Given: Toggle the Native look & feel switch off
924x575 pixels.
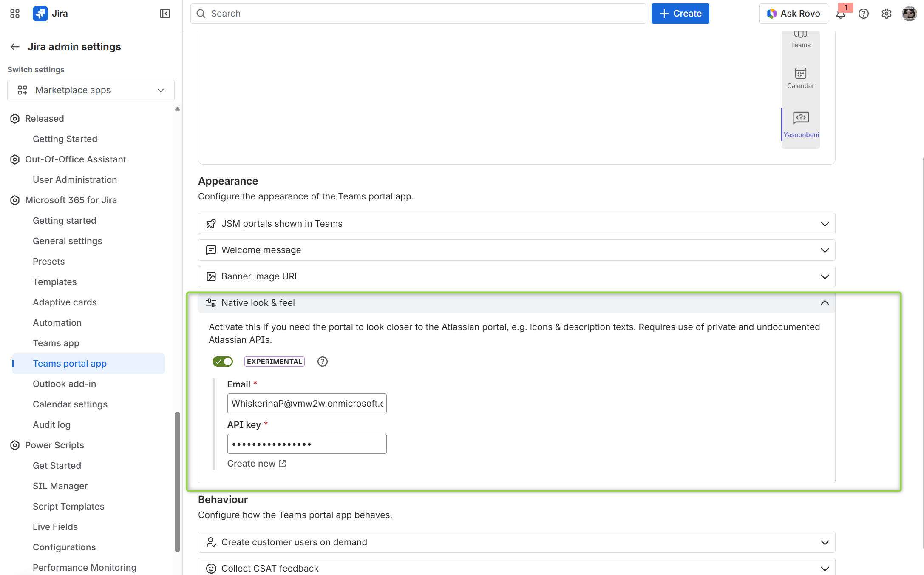Looking at the screenshot, I should pyautogui.click(x=223, y=362).
